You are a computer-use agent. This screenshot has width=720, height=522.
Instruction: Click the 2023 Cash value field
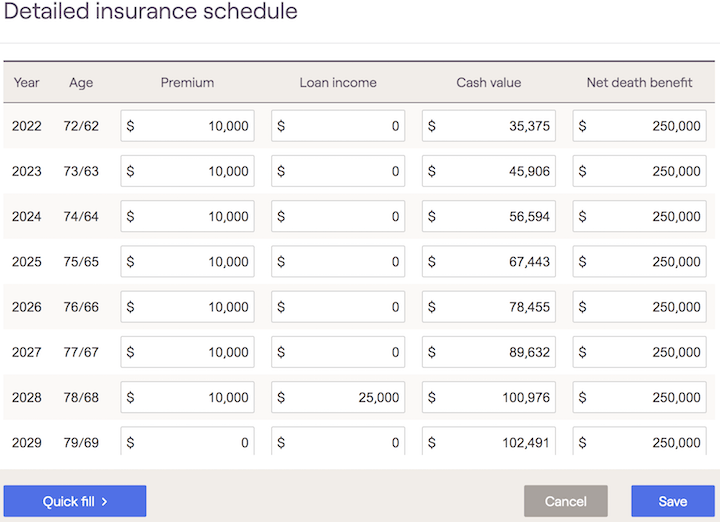pyautogui.click(x=489, y=171)
